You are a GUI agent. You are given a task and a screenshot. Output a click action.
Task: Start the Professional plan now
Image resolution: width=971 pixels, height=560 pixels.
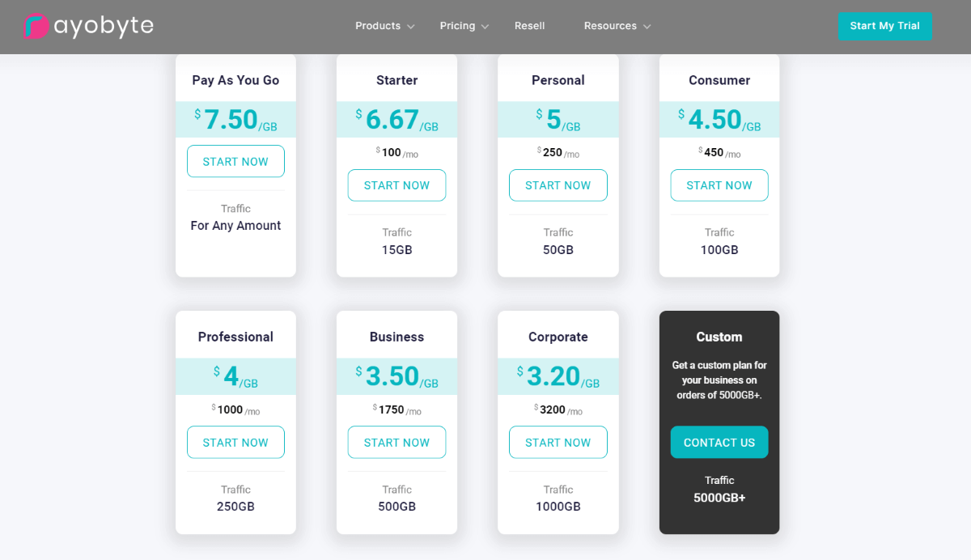click(235, 443)
